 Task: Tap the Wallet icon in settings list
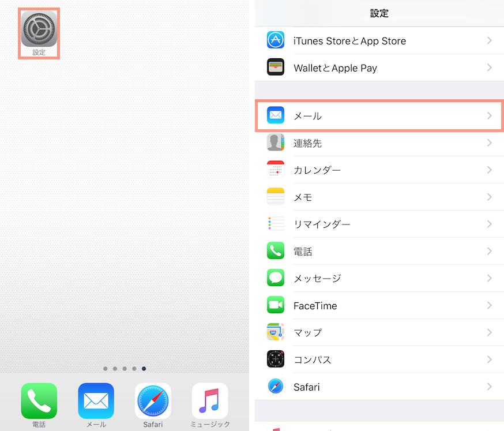pyautogui.click(x=276, y=67)
